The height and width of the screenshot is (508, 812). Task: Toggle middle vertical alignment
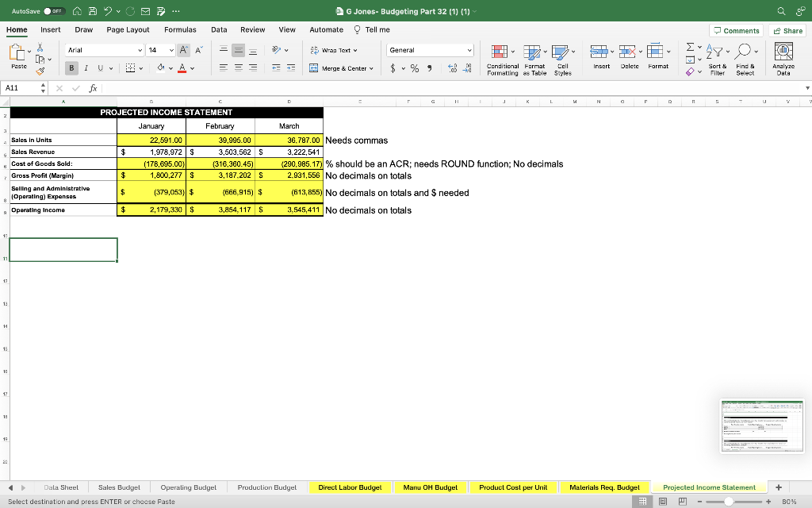point(238,50)
